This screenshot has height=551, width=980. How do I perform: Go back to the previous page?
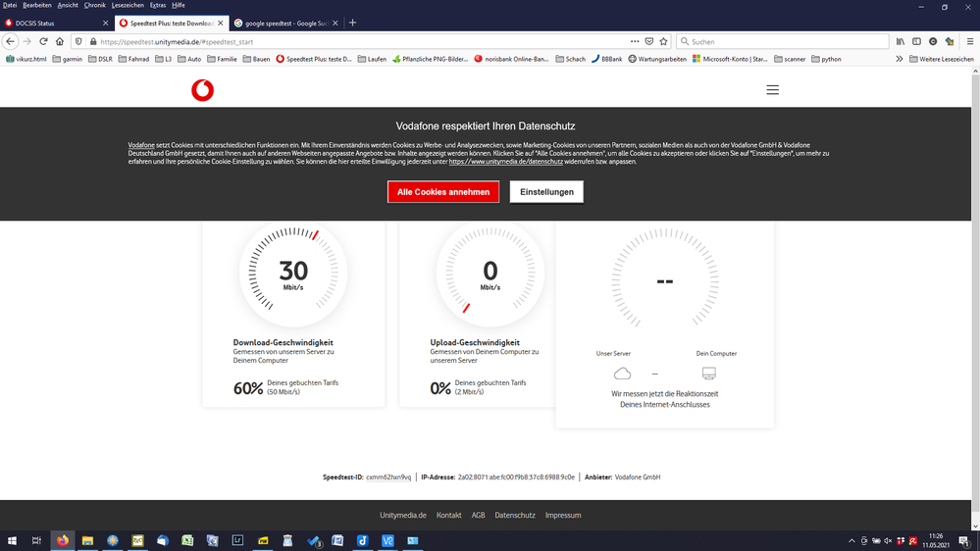point(10,42)
